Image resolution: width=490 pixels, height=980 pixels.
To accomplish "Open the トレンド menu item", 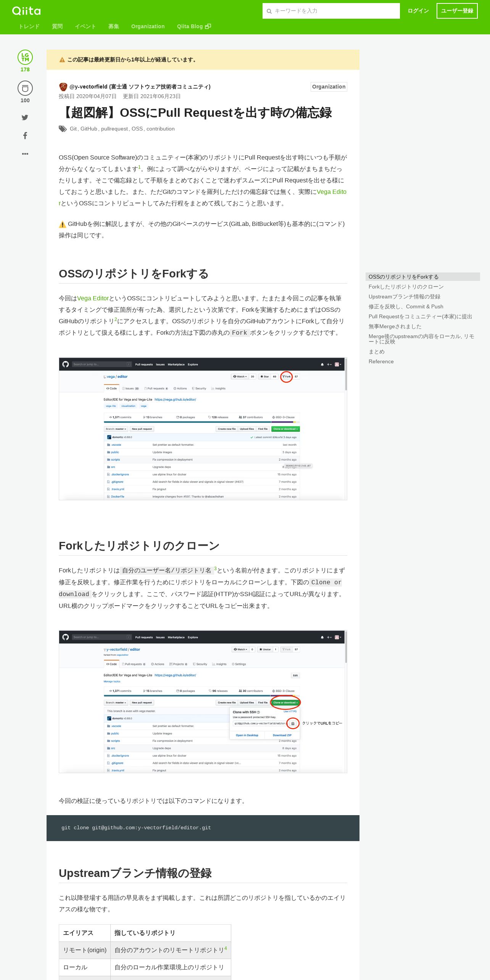I will click(29, 26).
